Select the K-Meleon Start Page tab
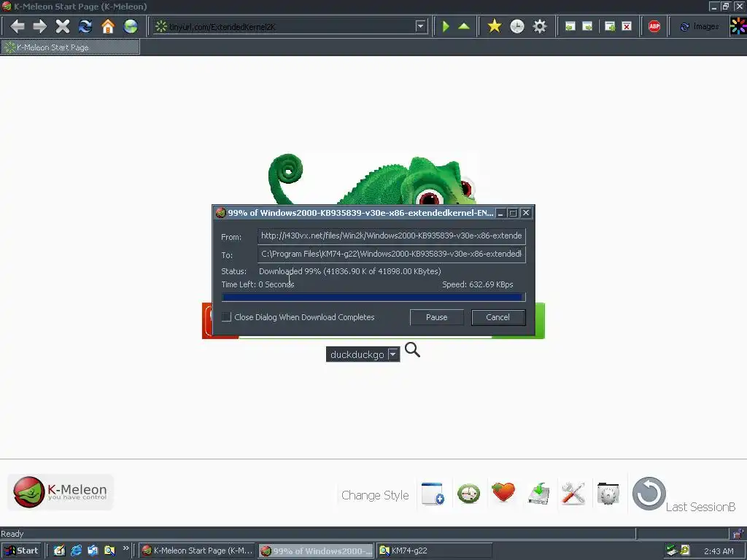This screenshot has width=747, height=560. 70,47
